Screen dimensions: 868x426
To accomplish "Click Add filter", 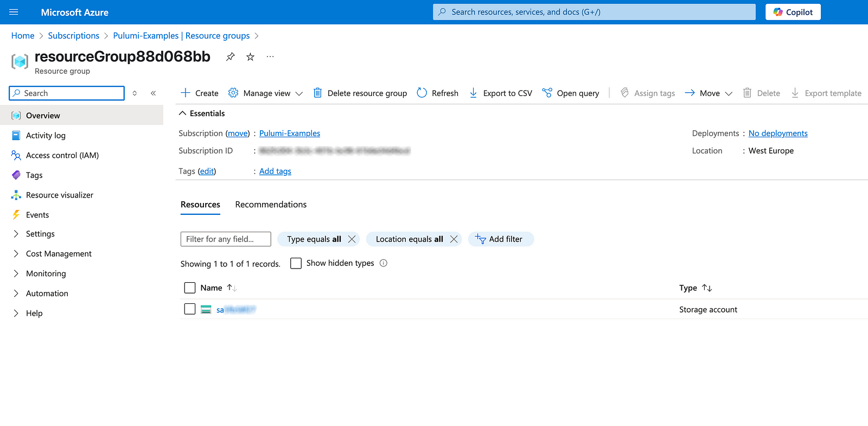I will click(x=501, y=239).
